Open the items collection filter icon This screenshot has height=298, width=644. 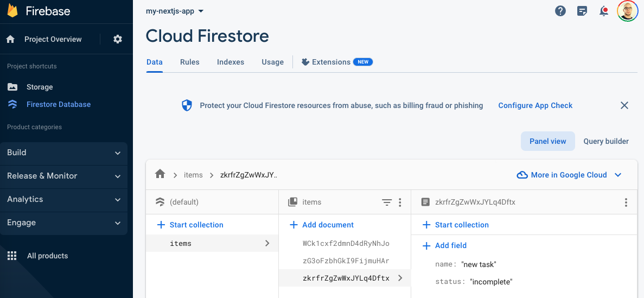(x=386, y=202)
